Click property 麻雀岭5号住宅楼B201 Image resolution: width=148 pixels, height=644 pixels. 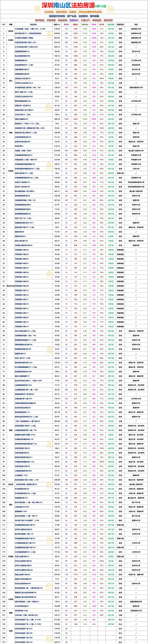click(23, 579)
